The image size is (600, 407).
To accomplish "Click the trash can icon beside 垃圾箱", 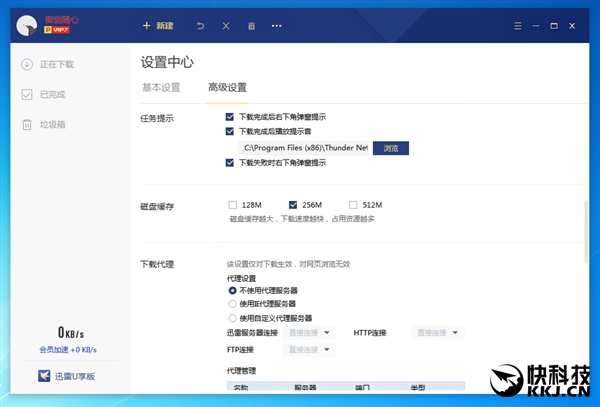I will pos(27,124).
